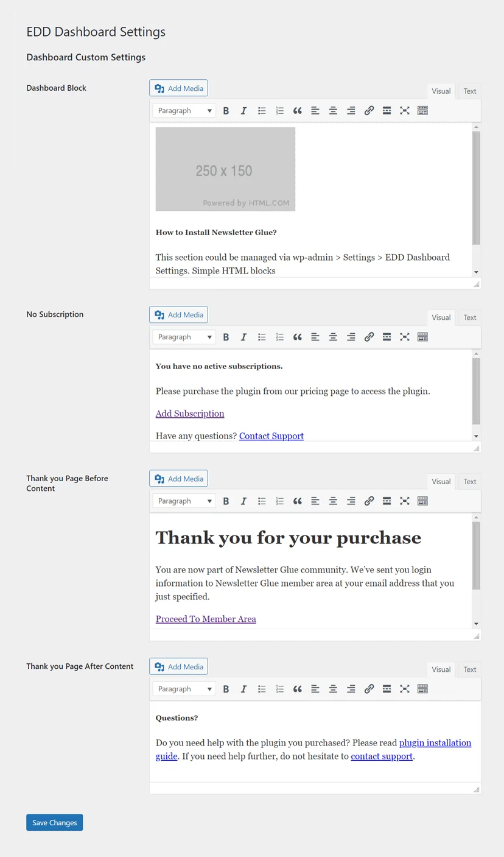
Task: Center align text in Dashboard Block editor
Action: tap(333, 111)
